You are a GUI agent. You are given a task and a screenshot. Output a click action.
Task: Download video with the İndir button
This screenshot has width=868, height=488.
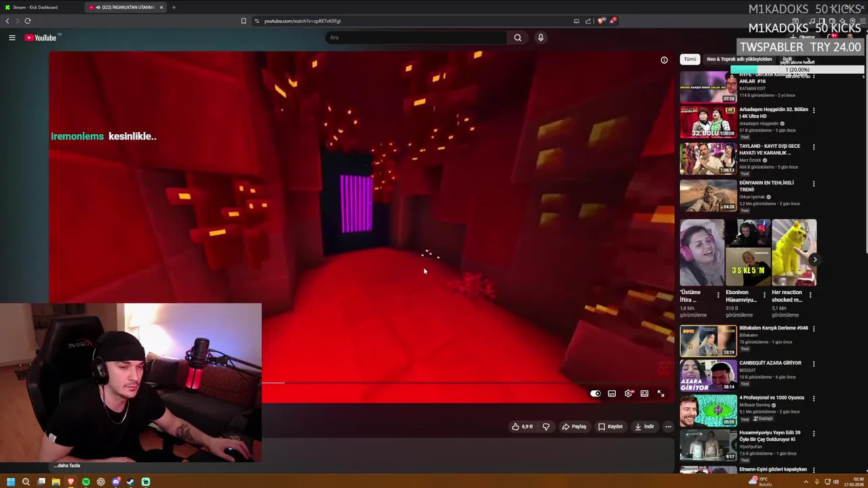644,426
